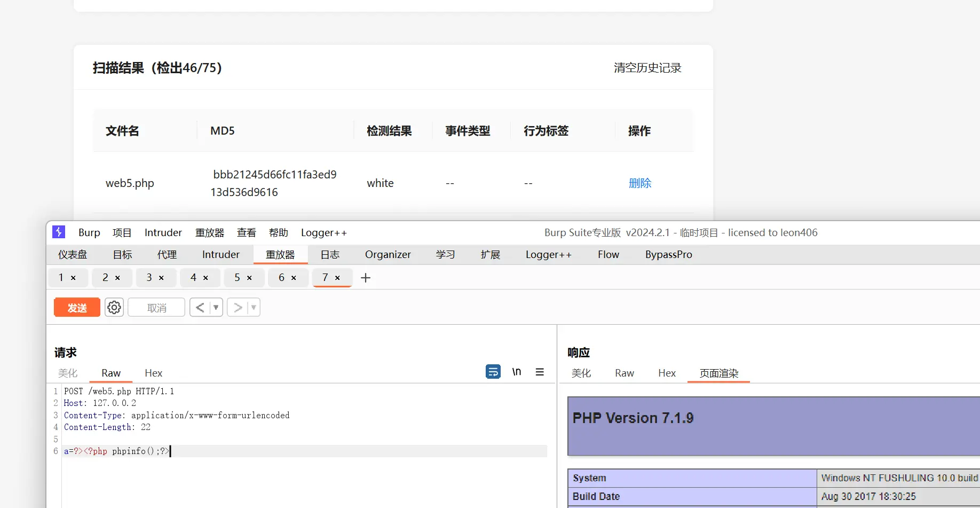Add a new repeater tab with plus
This screenshot has height=508, width=980.
point(366,278)
